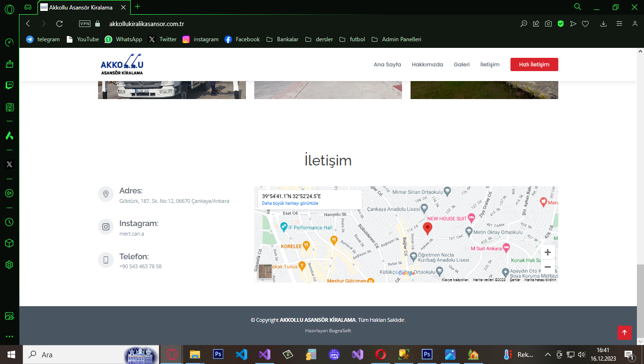644x364 pixels.
Task: Click the red scroll-to-top arrow button
Action: pos(624,333)
